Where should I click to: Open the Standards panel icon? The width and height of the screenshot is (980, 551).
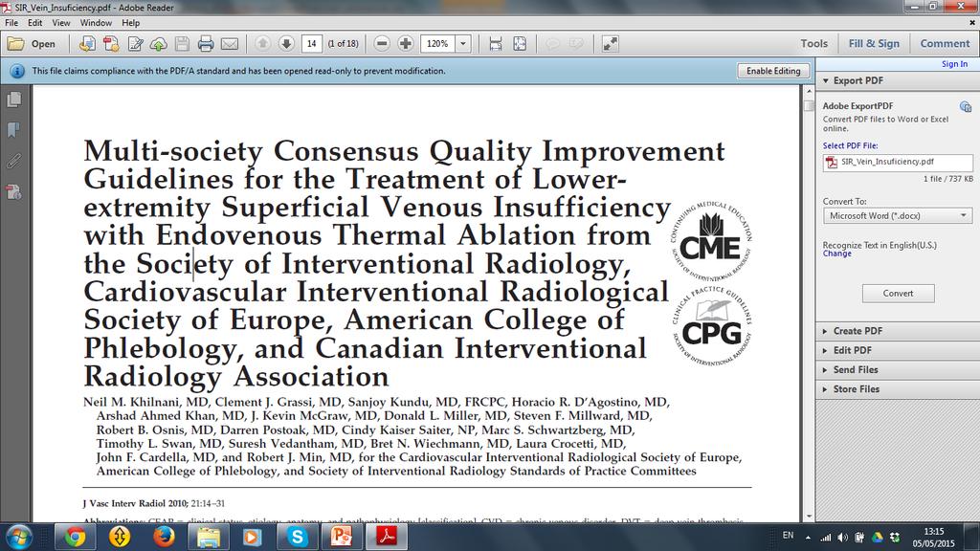pos(13,191)
